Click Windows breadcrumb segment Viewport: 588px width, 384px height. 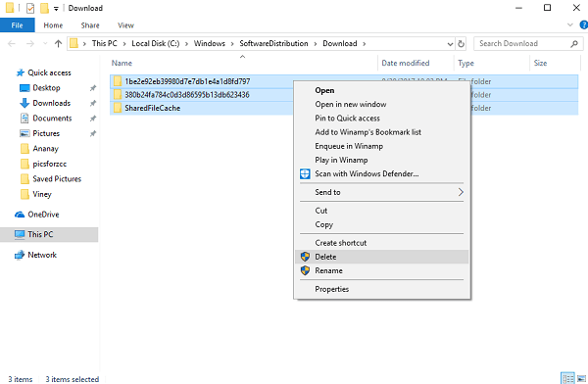tap(210, 43)
